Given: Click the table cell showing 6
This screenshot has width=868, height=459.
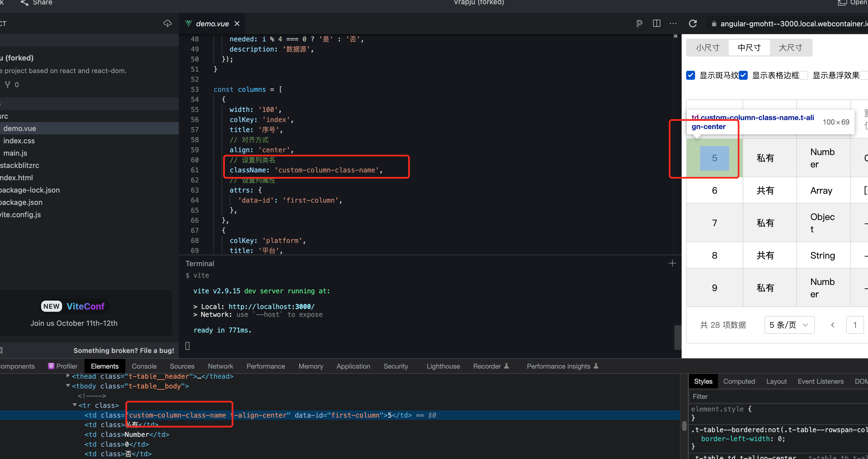Looking at the screenshot, I should point(714,190).
